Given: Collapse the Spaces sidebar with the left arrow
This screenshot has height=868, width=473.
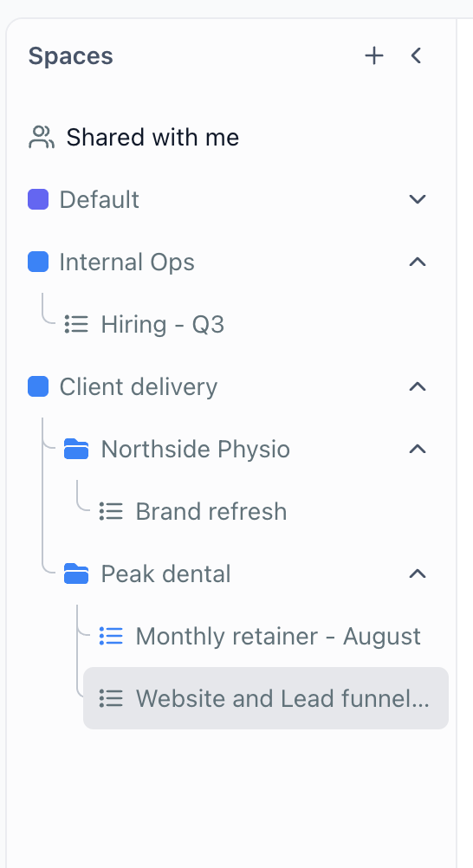Looking at the screenshot, I should tap(416, 56).
